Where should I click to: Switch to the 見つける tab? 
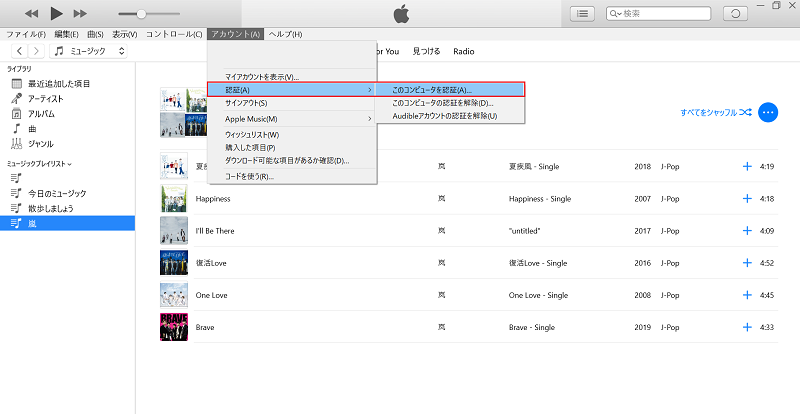(427, 52)
